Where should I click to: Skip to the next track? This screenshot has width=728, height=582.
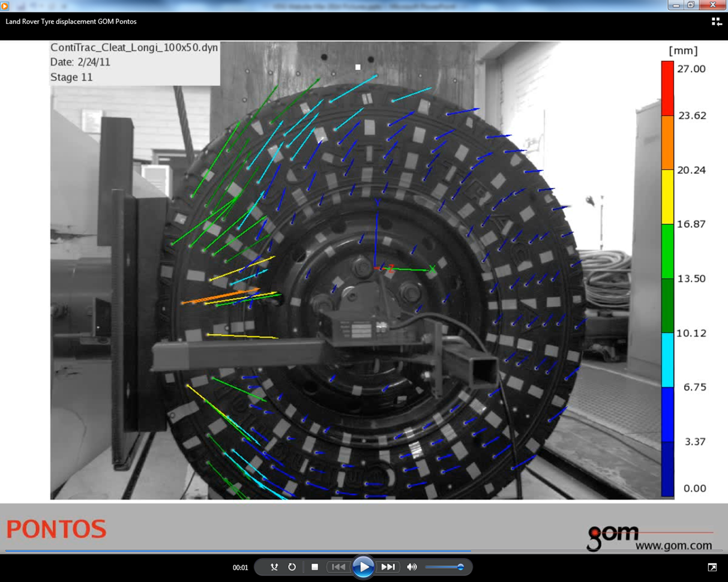pyautogui.click(x=388, y=567)
